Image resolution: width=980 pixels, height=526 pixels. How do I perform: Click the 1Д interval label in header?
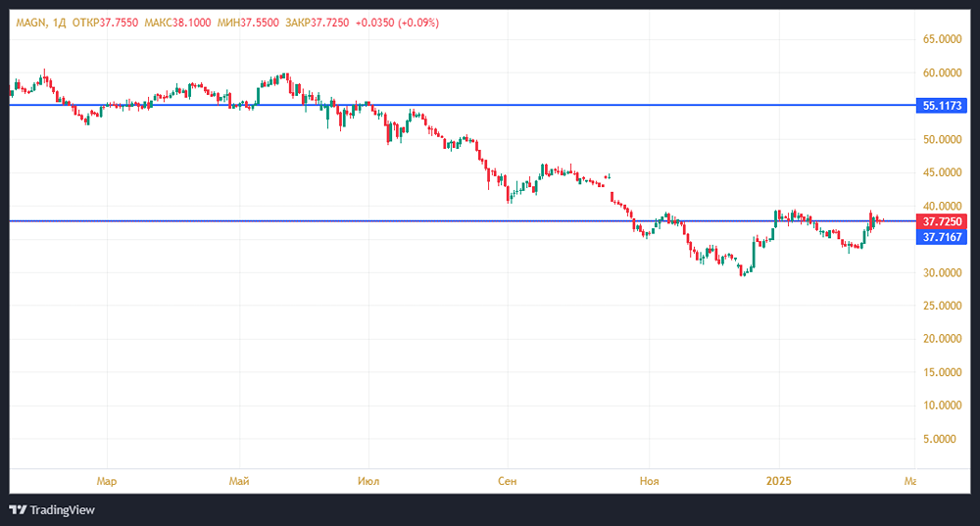point(56,22)
